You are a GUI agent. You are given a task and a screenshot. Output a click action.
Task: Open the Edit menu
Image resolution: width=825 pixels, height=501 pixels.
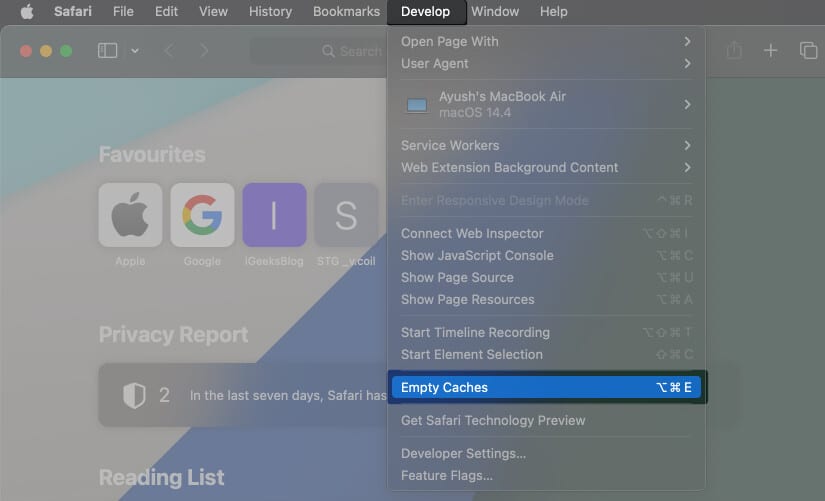coord(166,11)
